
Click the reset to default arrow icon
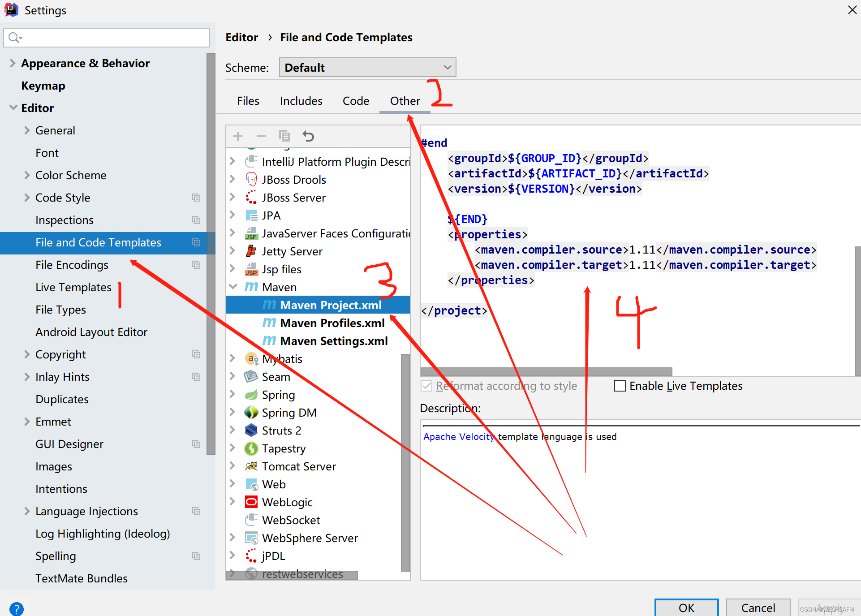tap(308, 136)
